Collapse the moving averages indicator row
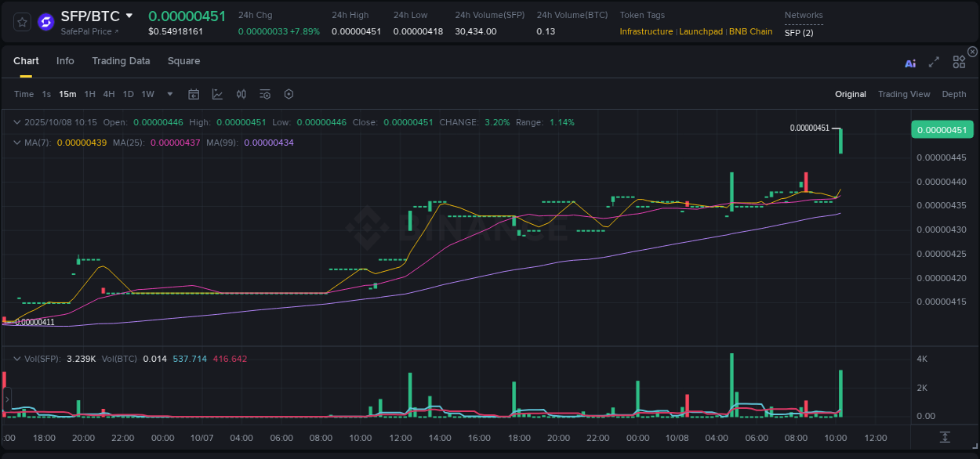 coord(16,143)
